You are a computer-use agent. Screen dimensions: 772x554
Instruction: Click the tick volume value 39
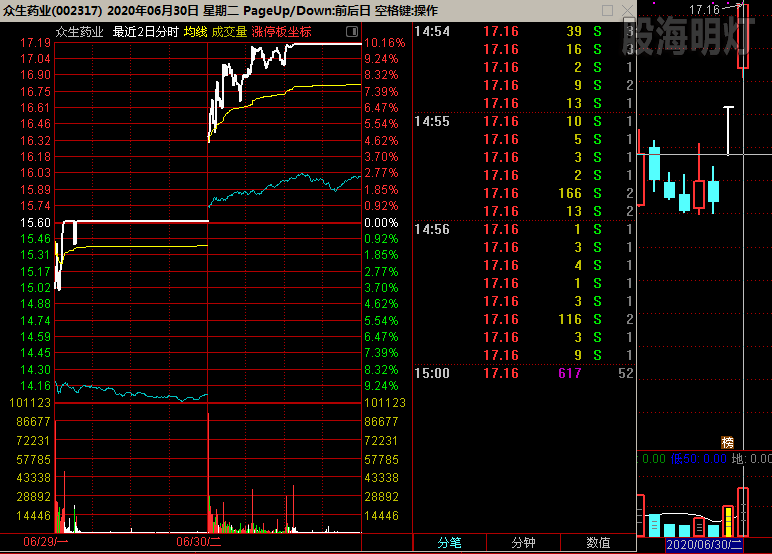point(574,32)
